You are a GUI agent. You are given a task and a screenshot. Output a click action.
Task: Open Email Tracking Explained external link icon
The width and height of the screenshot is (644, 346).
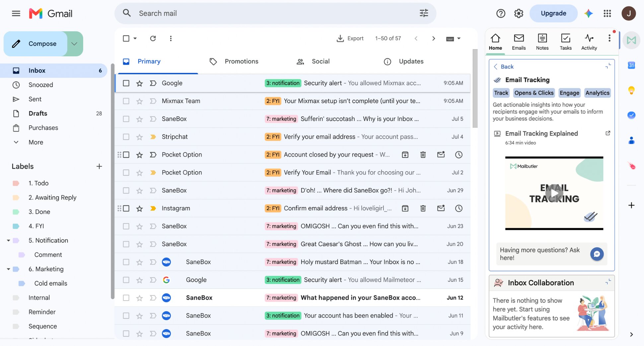608,133
